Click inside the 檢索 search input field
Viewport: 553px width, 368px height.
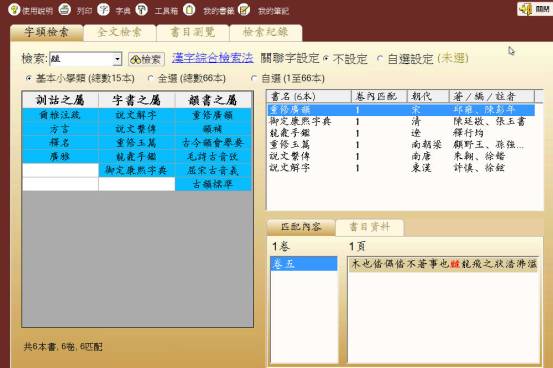tap(81, 59)
